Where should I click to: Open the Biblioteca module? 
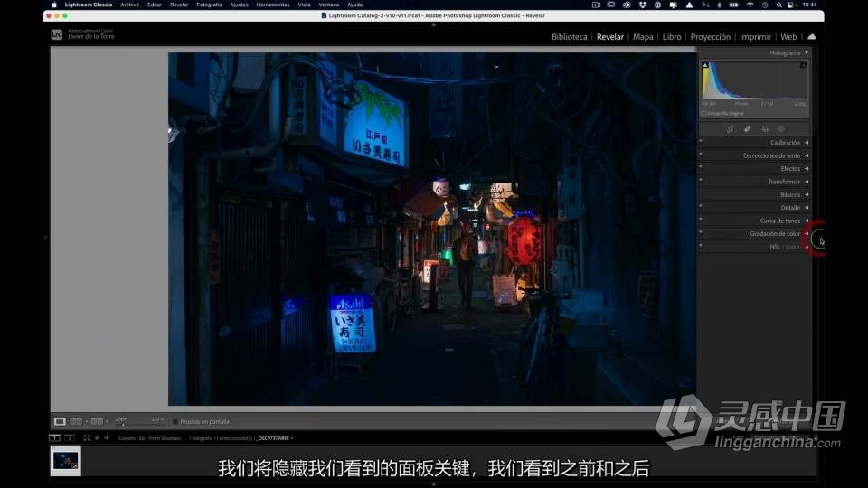[569, 36]
